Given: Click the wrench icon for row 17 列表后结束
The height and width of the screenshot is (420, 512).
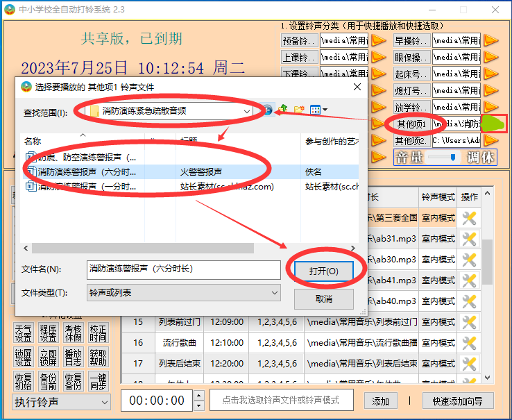Looking at the screenshot, I should point(469,364).
